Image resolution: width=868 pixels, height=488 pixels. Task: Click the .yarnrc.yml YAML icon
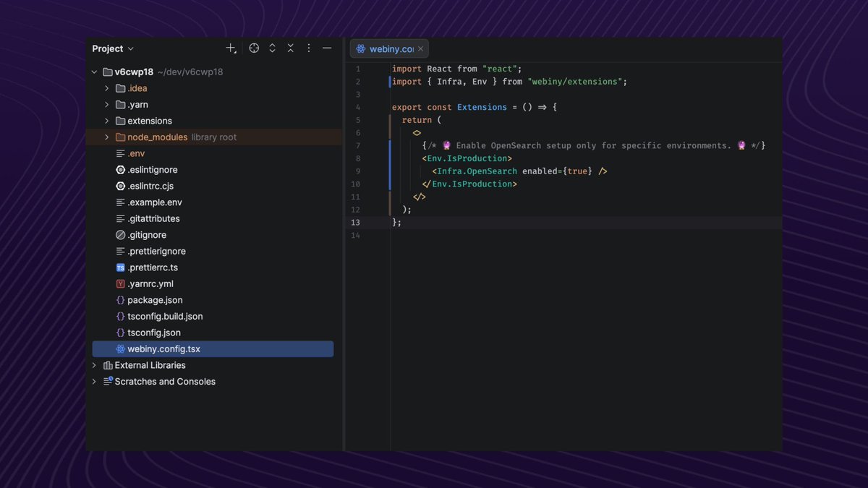click(121, 283)
